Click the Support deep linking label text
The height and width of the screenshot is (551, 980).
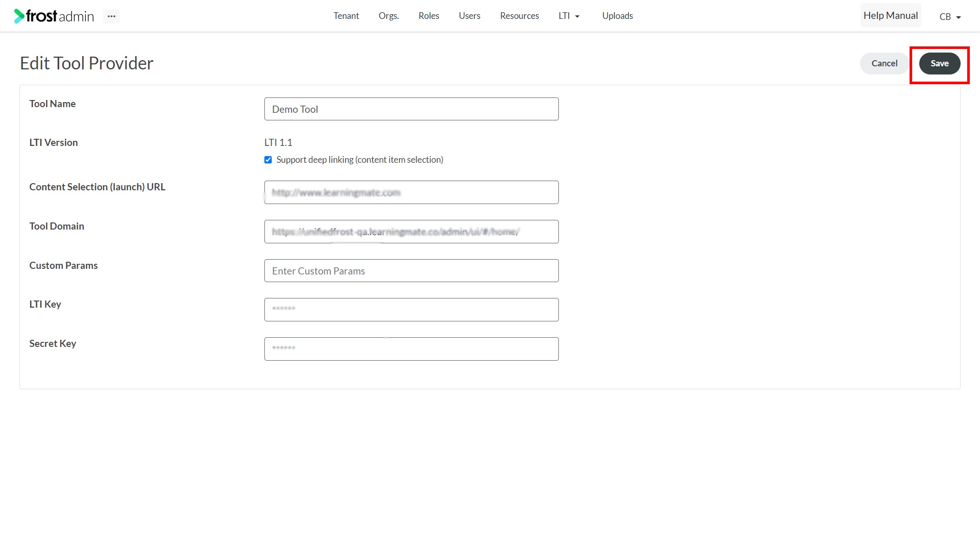pyautogui.click(x=359, y=160)
